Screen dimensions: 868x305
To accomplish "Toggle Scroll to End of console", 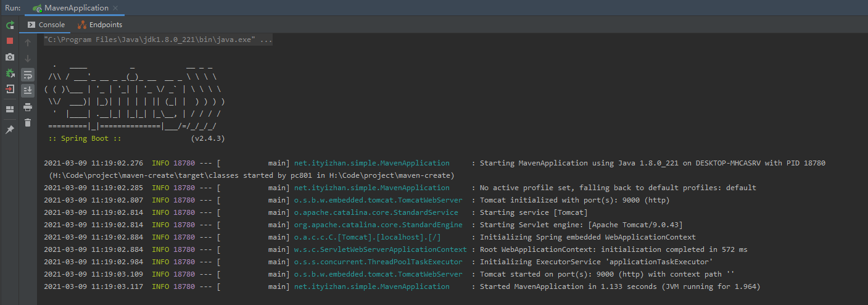I will pyautogui.click(x=28, y=90).
